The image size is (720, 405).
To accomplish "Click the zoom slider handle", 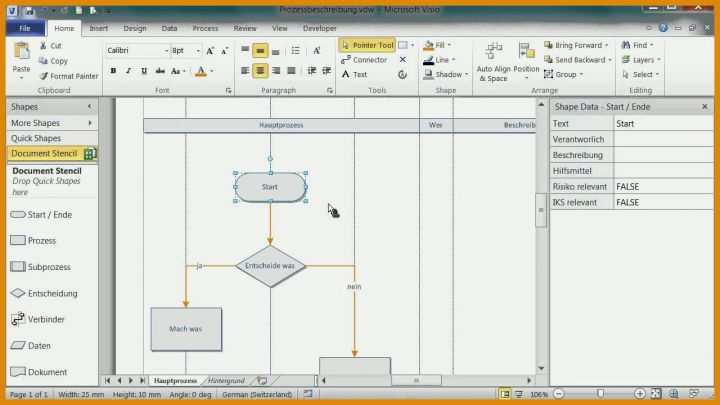I will (x=600, y=394).
